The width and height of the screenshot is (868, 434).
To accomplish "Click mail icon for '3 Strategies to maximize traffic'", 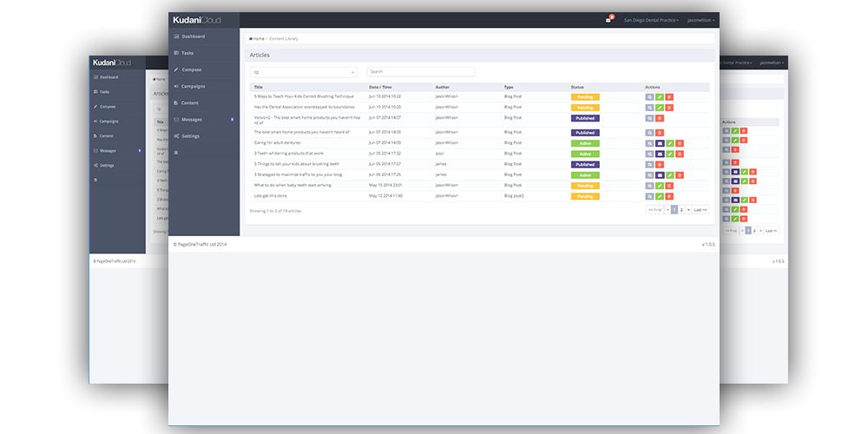I will coord(660,175).
